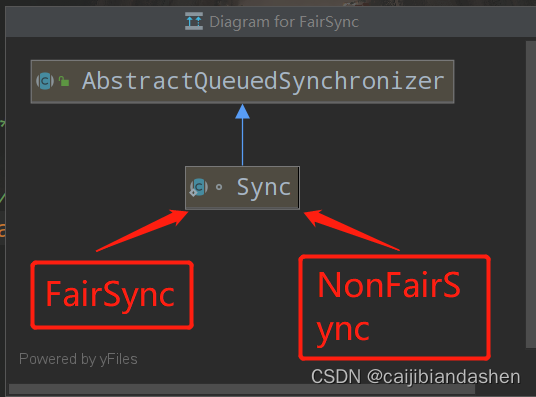Click the 'Diagram for FairSync' title text
This screenshot has width=536, height=397.
tap(284, 22)
